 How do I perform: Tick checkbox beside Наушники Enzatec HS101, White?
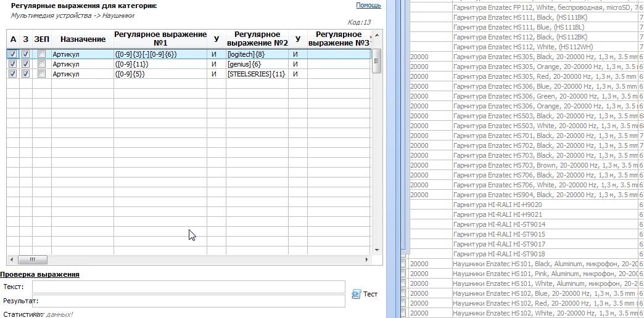403,283
